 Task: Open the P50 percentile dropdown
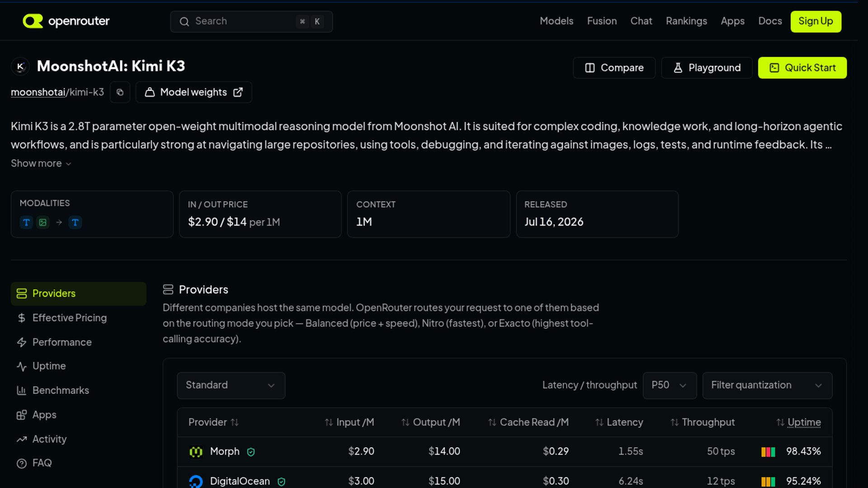tap(670, 385)
